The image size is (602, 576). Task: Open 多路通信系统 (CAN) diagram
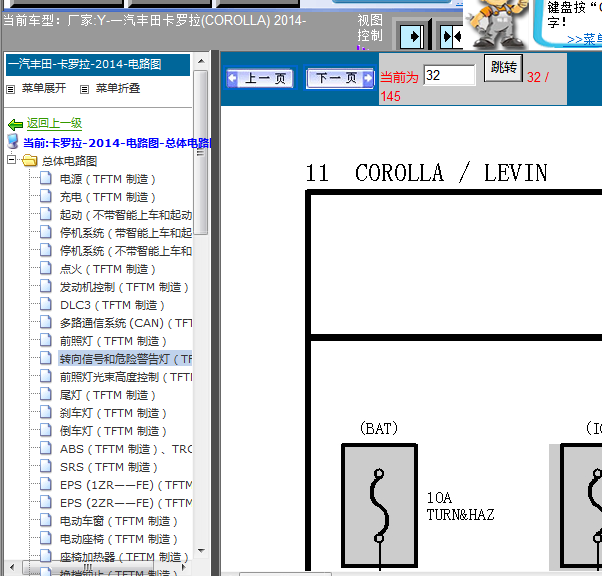coord(126,323)
